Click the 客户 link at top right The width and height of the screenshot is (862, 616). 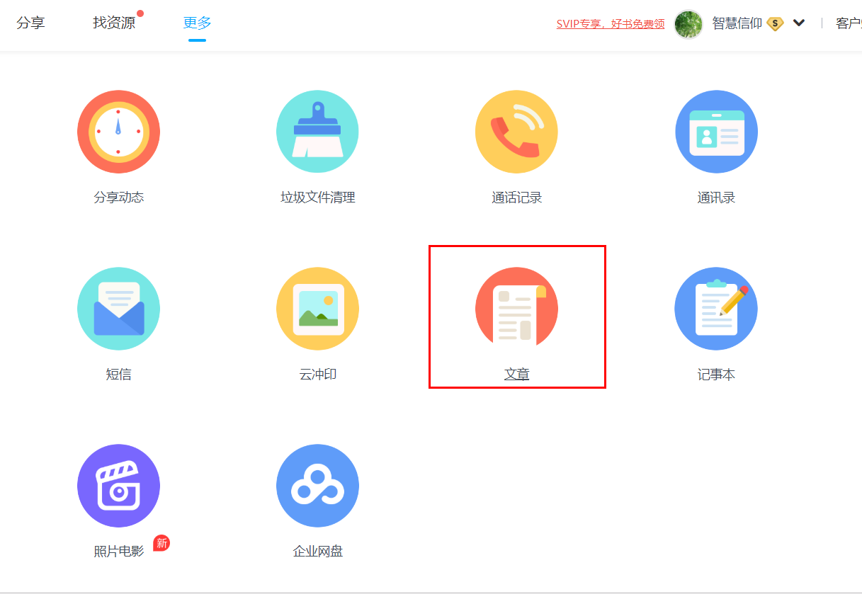click(x=848, y=23)
